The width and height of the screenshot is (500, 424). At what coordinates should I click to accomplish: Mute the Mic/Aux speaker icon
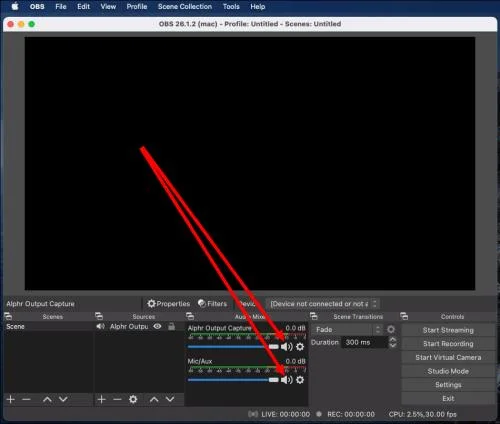[286, 380]
